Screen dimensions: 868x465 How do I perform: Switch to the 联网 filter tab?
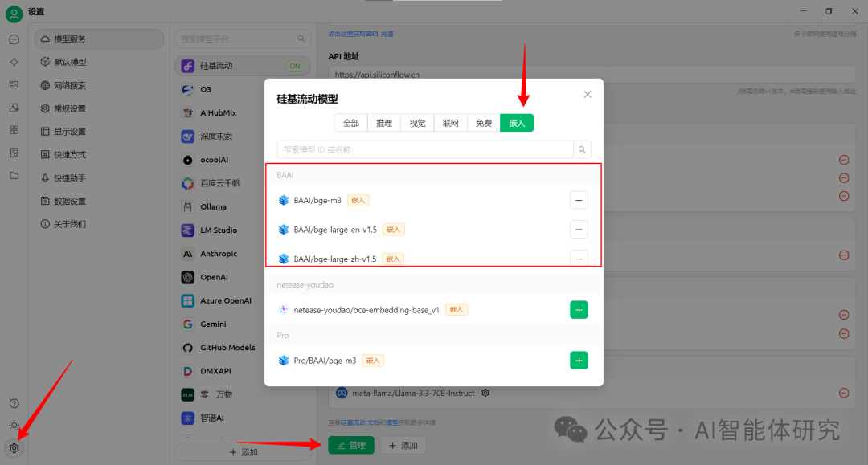451,123
